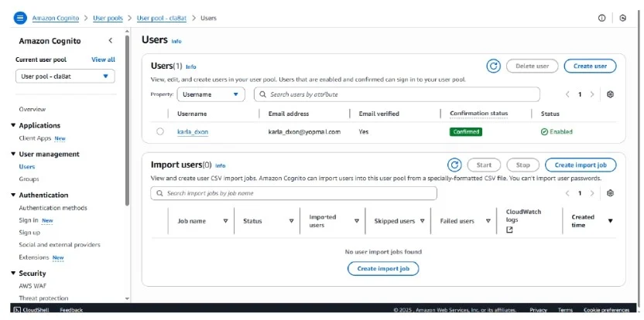
Task: Click the info circle icon in the top bar
Action: pyautogui.click(x=601, y=18)
